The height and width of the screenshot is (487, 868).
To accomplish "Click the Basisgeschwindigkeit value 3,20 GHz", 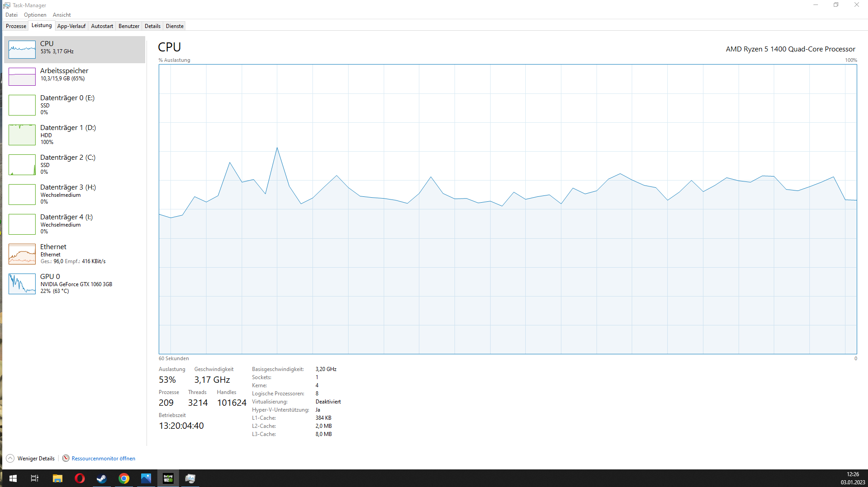I will point(326,369).
